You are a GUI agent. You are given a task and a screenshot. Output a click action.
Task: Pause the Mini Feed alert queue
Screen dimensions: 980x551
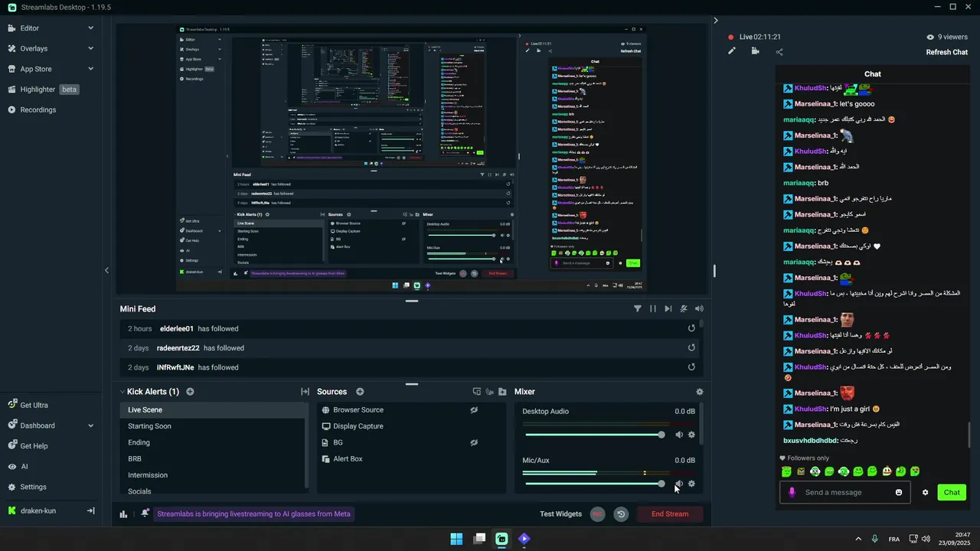coord(652,309)
